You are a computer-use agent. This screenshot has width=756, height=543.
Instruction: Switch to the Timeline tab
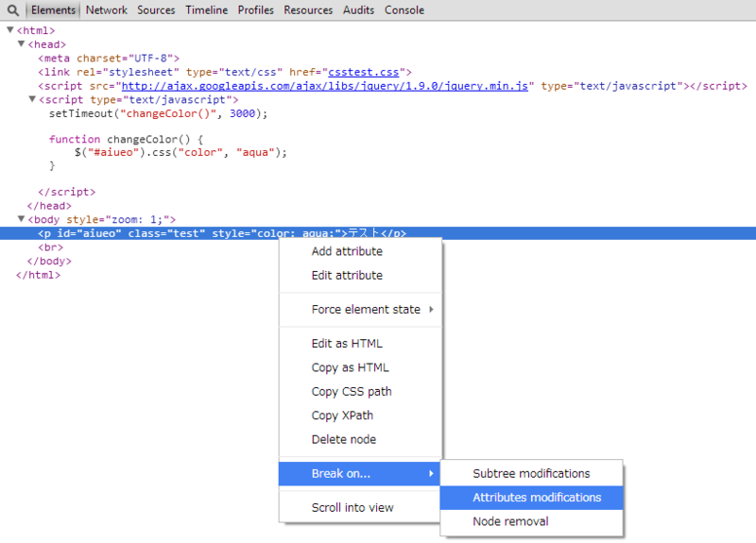[206, 10]
